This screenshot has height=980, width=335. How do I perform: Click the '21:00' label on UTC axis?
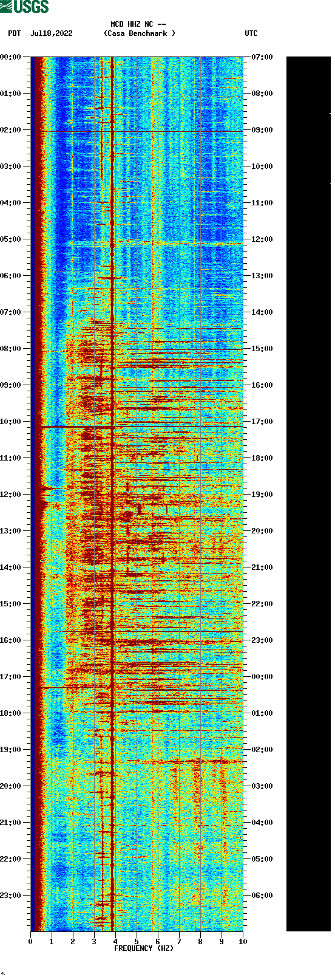click(x=262, y=567)
